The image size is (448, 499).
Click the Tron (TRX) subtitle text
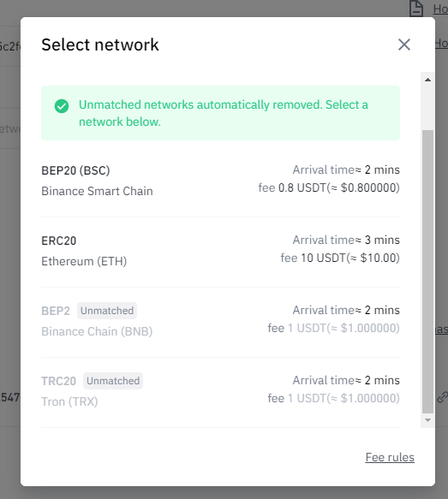click(69, 401)
